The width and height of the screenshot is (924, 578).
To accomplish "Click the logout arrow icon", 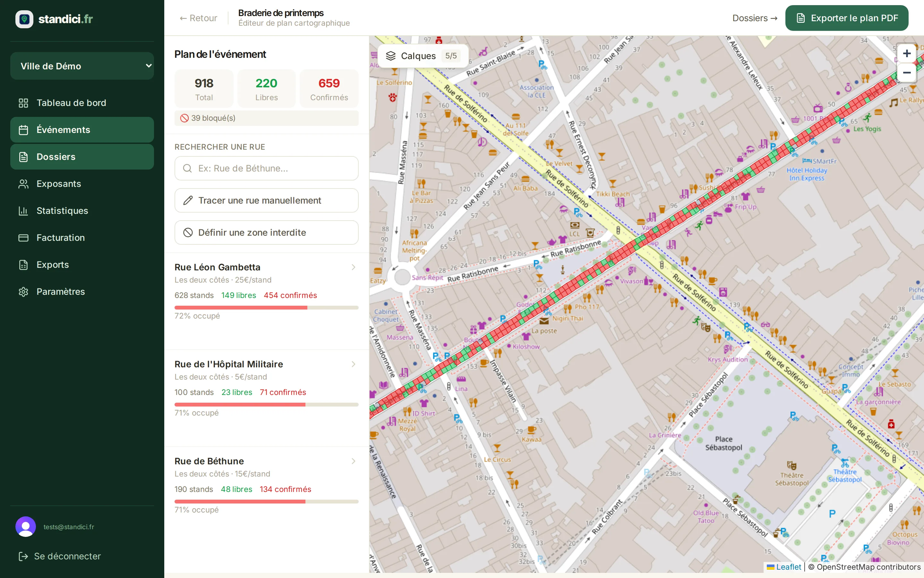I will [x=23, y=556].
